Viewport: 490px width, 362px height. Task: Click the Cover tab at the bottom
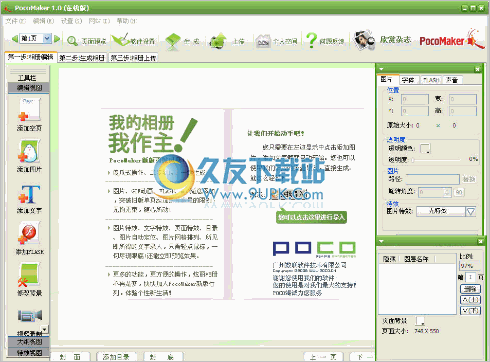click(x=71, y=357)
